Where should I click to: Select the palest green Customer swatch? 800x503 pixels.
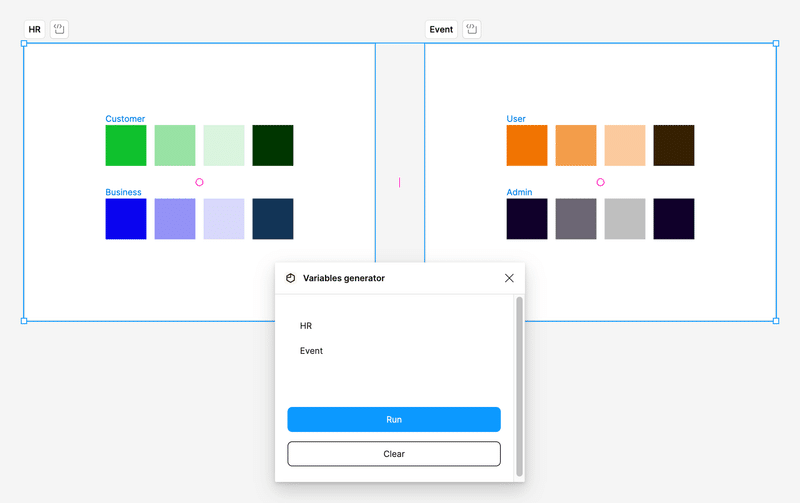coord(224,145)
